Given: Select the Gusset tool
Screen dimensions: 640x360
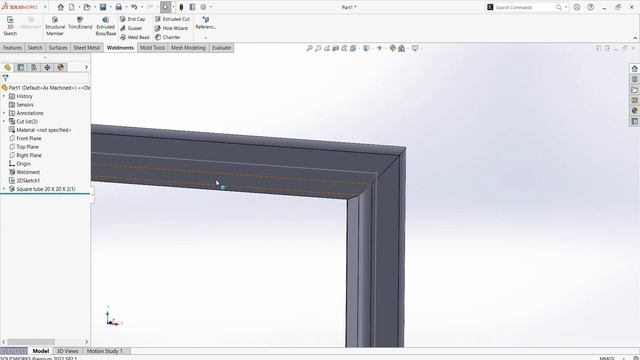Looking at the screenshot, I should (x=131, y=28).
